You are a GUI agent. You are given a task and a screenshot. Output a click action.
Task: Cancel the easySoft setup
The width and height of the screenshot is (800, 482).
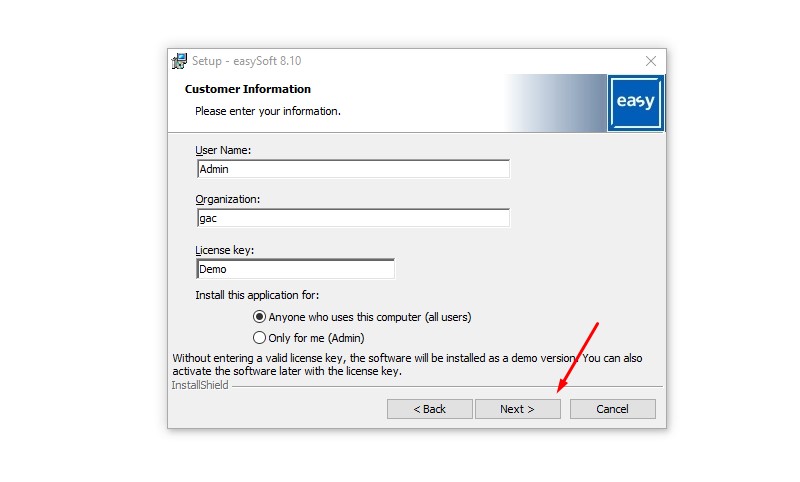tap(612, 409)
